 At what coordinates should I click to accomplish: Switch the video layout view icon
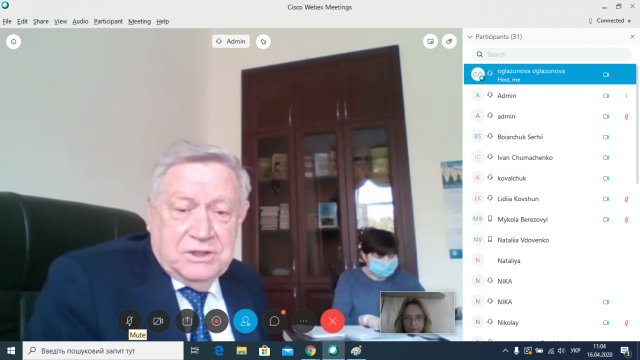430,41
